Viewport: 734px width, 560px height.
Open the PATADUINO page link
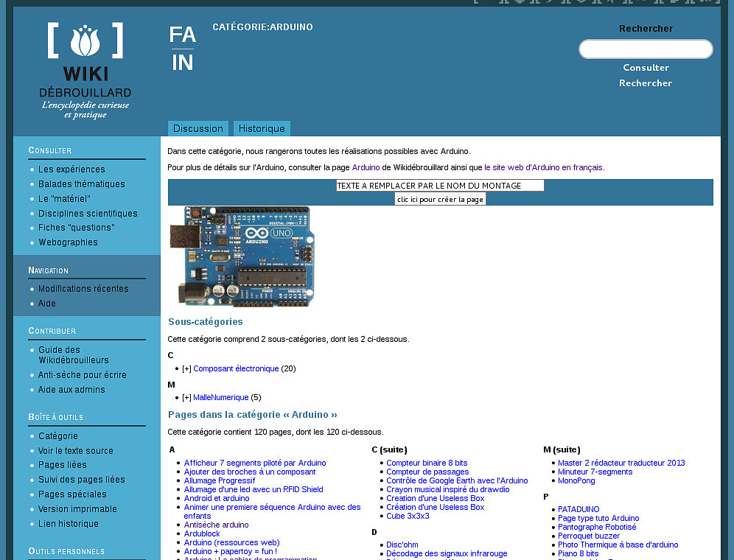pos(579,509)
